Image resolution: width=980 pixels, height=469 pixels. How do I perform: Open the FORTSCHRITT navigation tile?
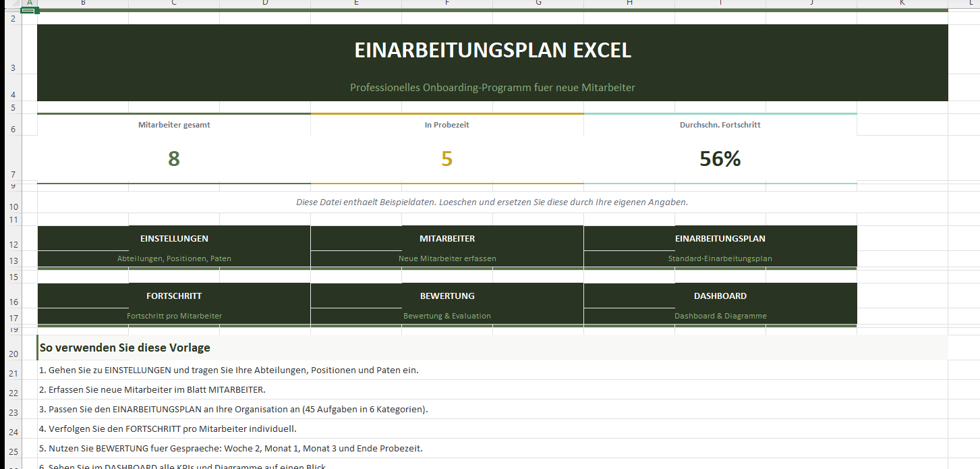pos(174,296)
